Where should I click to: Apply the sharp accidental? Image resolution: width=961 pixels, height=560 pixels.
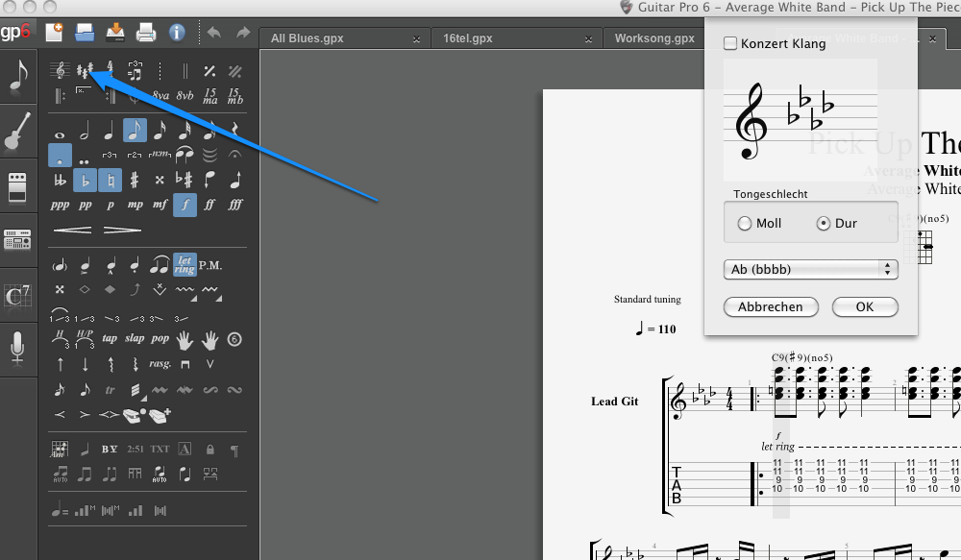135,181
